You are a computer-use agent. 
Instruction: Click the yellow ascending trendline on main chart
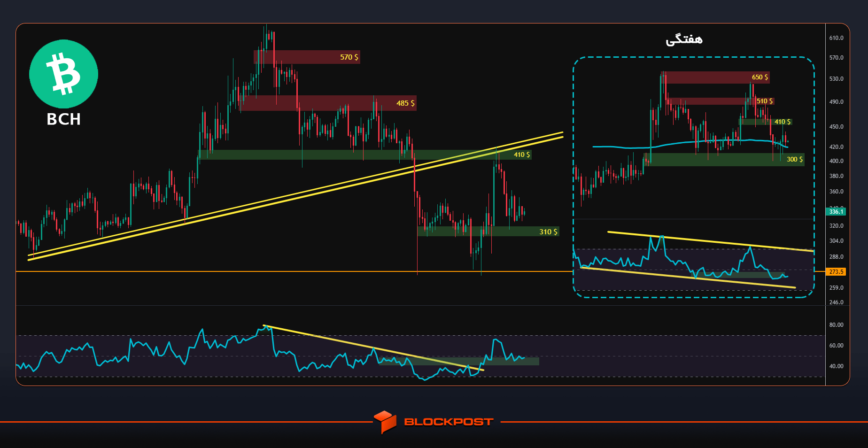coord(296,197)
